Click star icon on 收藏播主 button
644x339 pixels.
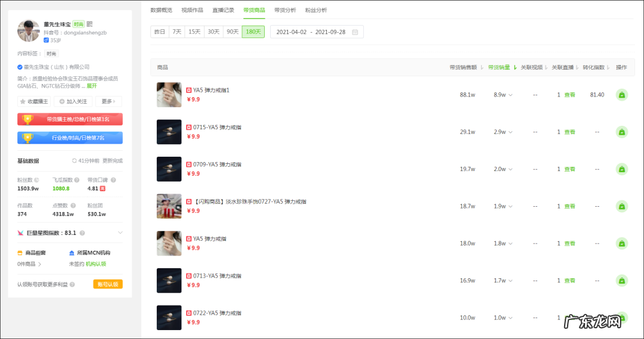coord(23,101)
